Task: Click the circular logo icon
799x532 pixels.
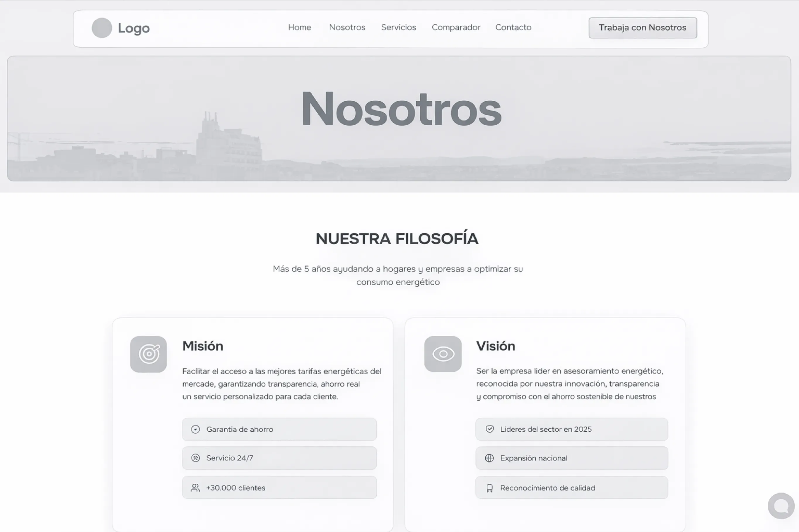Action: click(x=102, y=28)
